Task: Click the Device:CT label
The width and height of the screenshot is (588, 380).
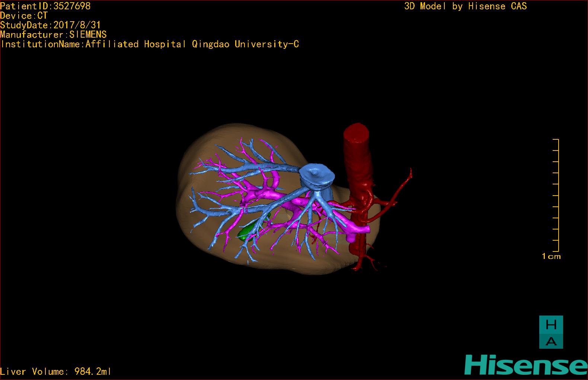Action: pyautogui.click(x=24, y=16)
